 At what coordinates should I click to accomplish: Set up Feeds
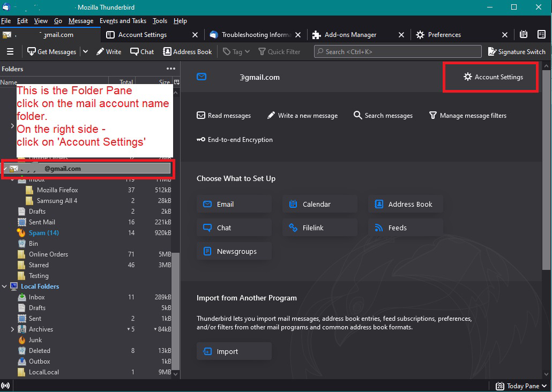pyautogui.click(x=405, y=228)
